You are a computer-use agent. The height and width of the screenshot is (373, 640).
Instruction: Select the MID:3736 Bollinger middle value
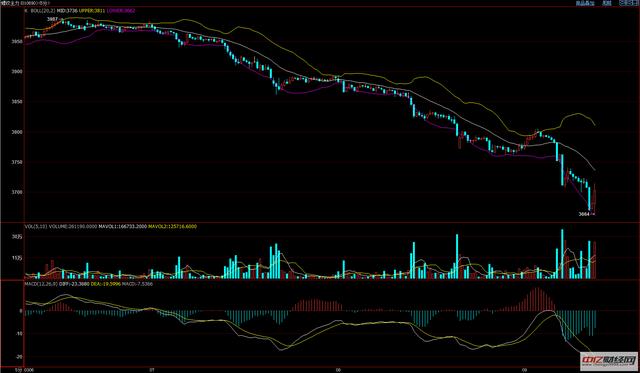67,11
